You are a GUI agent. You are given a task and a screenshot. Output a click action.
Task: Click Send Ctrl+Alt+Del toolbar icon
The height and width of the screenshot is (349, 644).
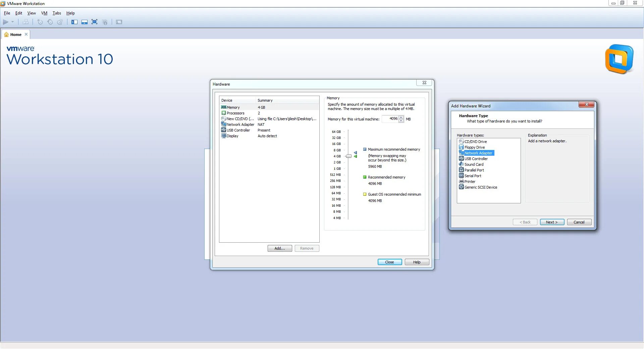point(25,22)
